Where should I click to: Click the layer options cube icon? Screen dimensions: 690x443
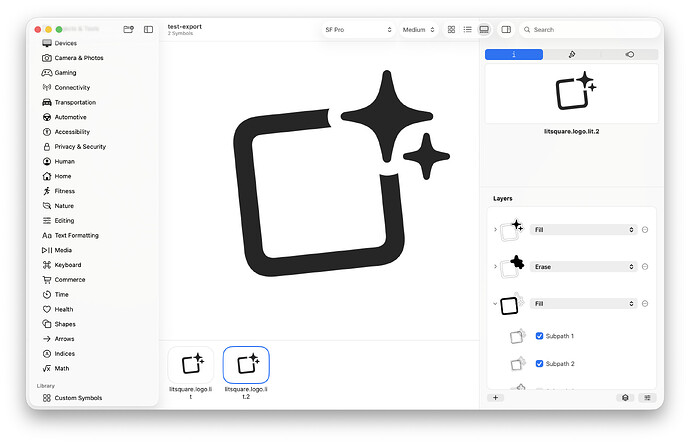[625, 398]
